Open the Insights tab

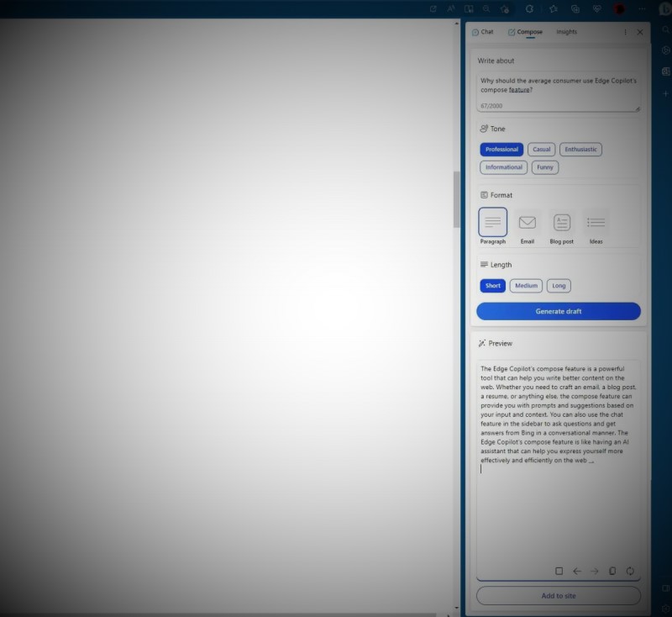[566, 32]
